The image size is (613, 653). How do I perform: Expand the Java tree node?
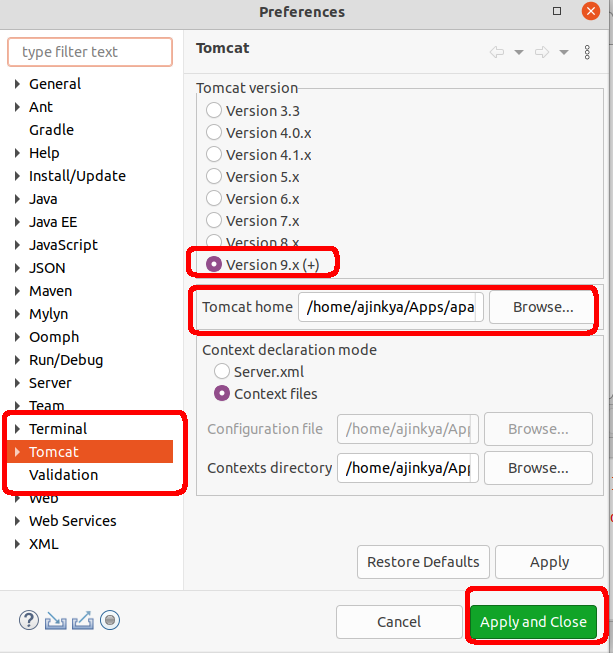click(x=17, y=199)
